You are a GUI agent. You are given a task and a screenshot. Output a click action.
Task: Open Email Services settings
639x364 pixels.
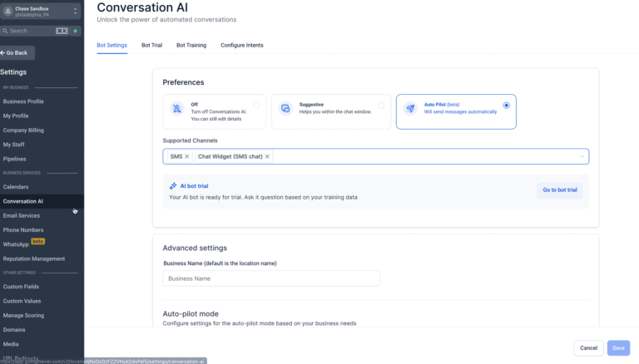coord(22,215)
